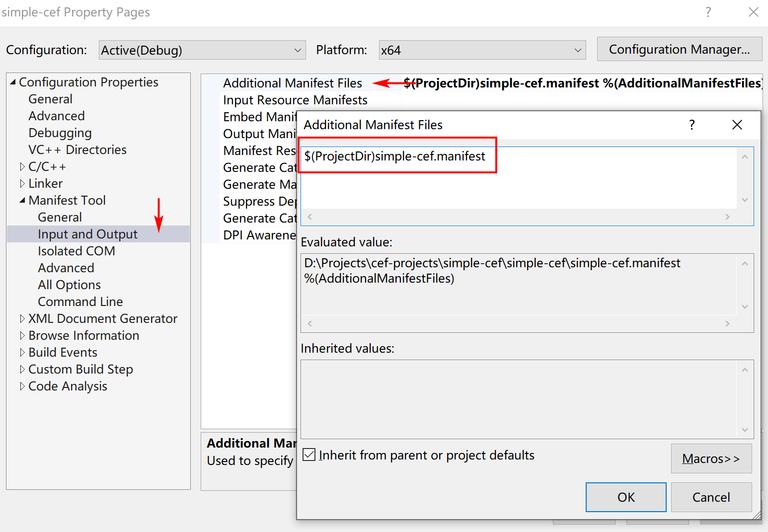Click Cancel in Additional Manifest Files dialog
This screenshot has width=768, height=532.
[x=711, y=497]
